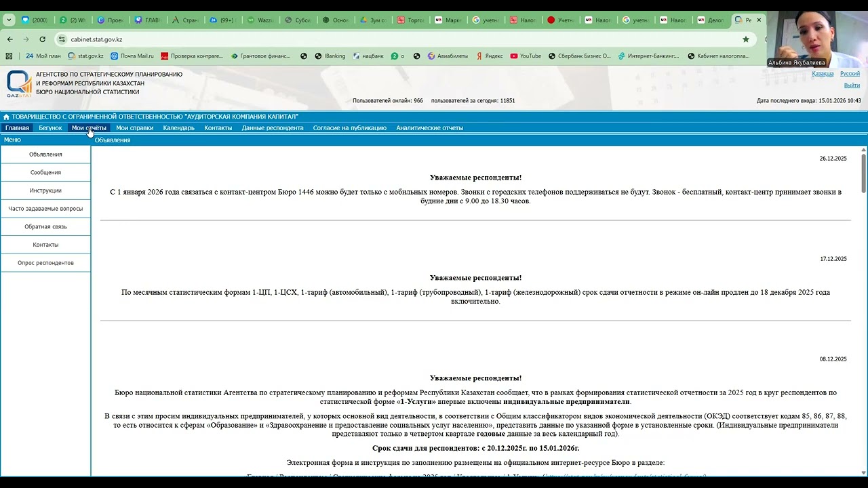Switch to the Зум со browser tab
Image resolution: width=868 pixels, height=488 pixels.
click(374, 20)
